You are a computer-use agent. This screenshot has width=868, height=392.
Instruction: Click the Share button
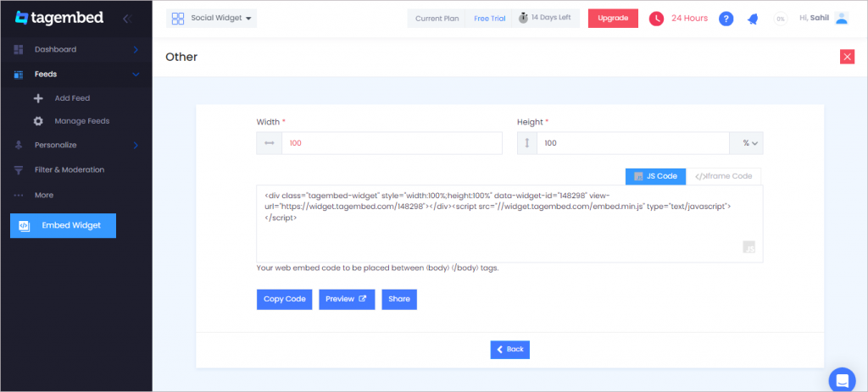[399, 299]
